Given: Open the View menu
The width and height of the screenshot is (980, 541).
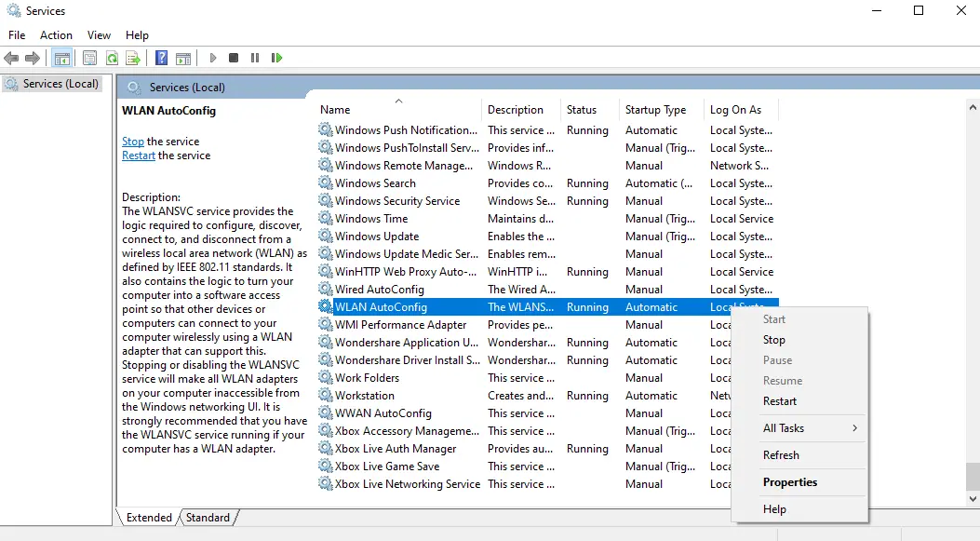Looking at the screenshot, I should tap(99, 35).
